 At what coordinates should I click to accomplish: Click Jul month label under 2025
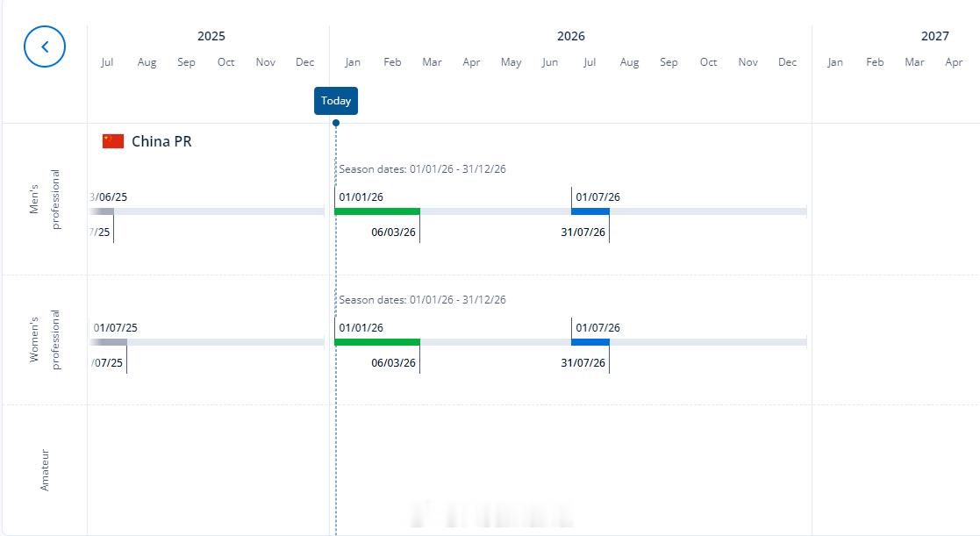pyautogui.click(x=107, y=61)
